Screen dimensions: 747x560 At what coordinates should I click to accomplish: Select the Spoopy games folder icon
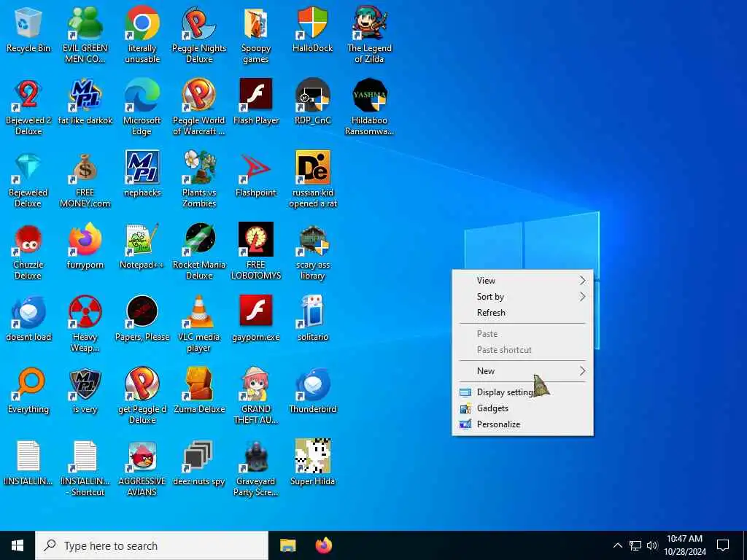[x=256, y=36]
